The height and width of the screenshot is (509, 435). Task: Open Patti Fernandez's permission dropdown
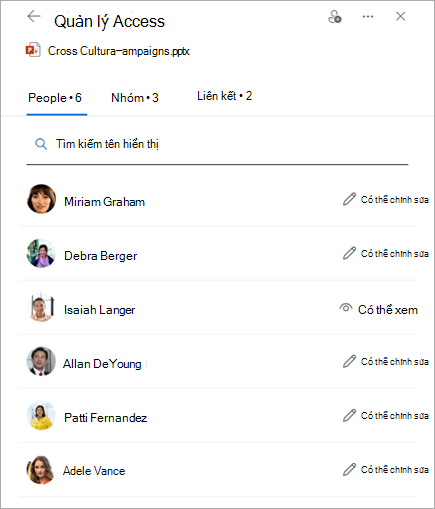(x=385, y=416)
